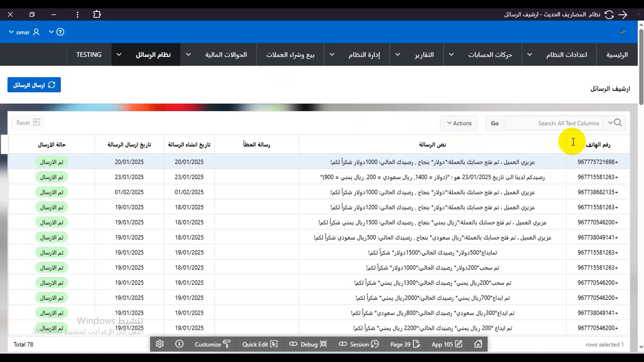644x362 pixels.
Task: Click the Go search button
Action: pos(495,123)
